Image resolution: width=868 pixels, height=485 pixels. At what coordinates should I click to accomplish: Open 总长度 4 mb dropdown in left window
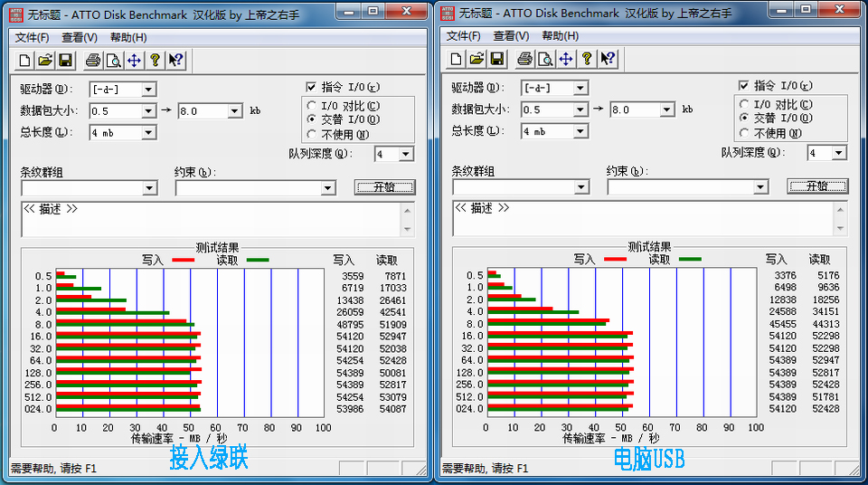[148, 132]
